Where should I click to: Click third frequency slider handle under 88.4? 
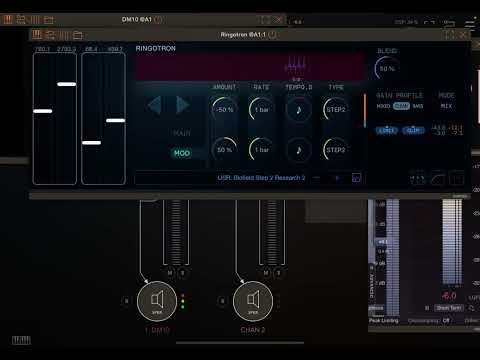click(x=91, y=143)
